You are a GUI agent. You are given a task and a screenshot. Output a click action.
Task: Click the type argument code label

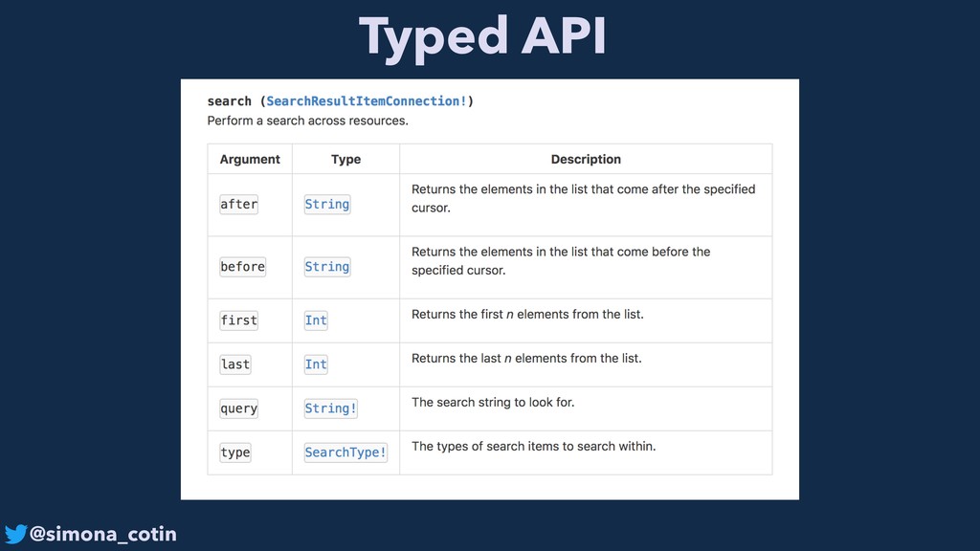[x=234, y=452]
